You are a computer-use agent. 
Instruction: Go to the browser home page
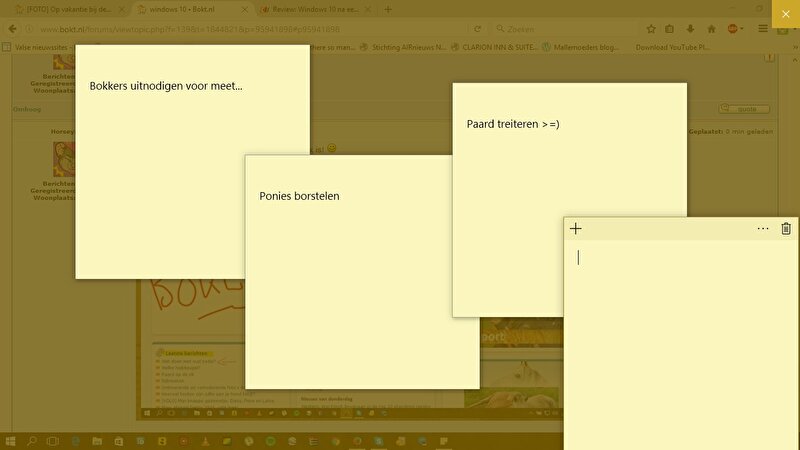tap(710, 29)
